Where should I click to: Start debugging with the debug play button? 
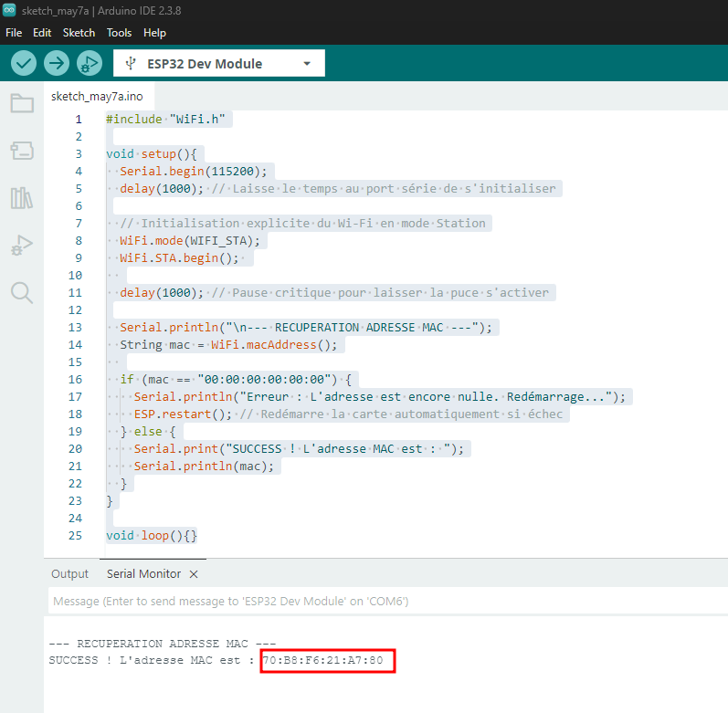coord(90,63)
